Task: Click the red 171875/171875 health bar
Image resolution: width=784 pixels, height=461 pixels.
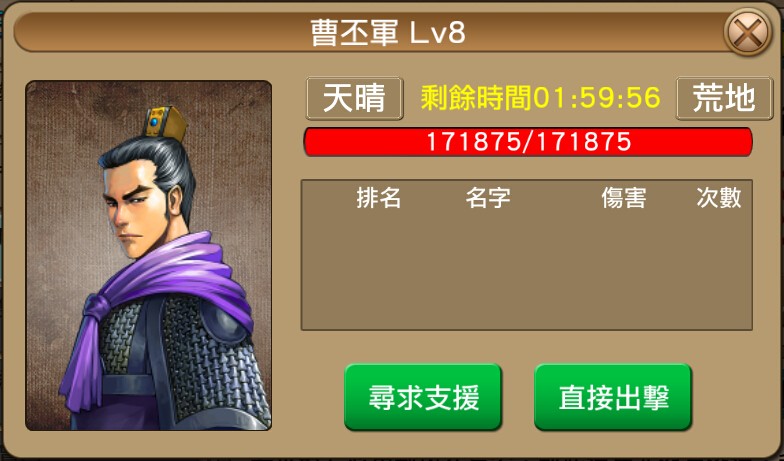Action: click(x=528, y=142)
